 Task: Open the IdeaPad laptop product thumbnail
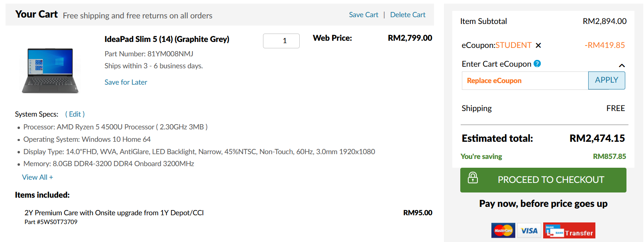(x=51, y=70)
